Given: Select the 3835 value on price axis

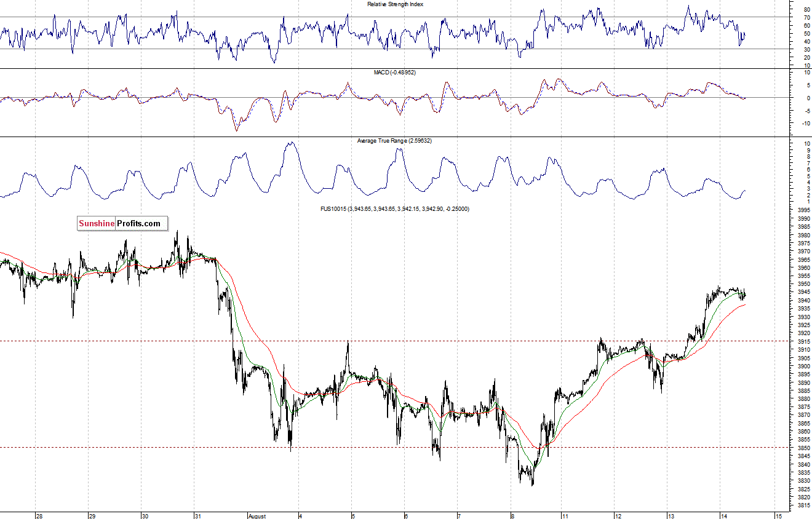Looking at the screenshot, I should click(x=803, y=472).
